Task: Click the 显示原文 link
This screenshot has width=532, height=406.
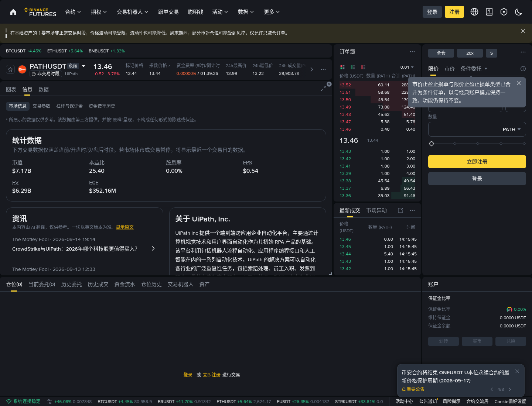Action: tap(125, 227)
